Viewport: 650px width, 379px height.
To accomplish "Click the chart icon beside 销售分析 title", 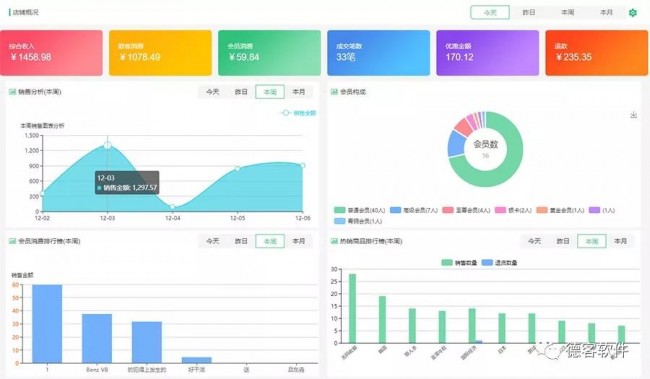I will pos(12,92).
